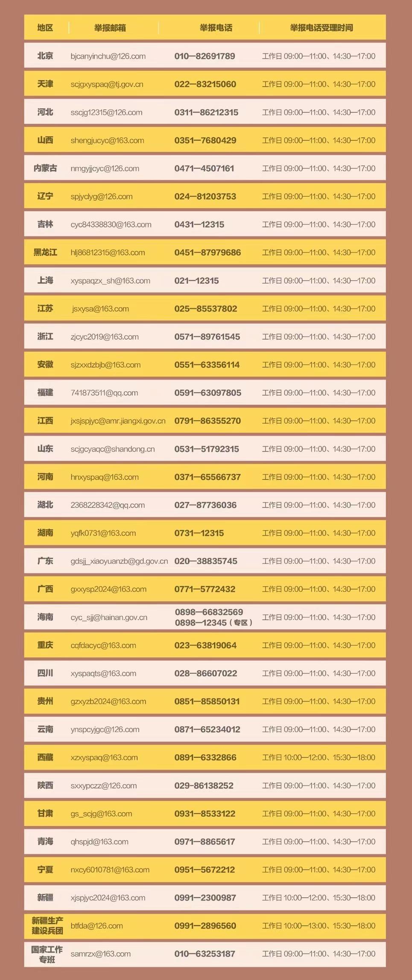Viewport: 412px width, 980px height.
Task: Open the Guangdong email gdsjj_xiaoyuanzb@gd.gov.cn
Action: click(119, 561)
